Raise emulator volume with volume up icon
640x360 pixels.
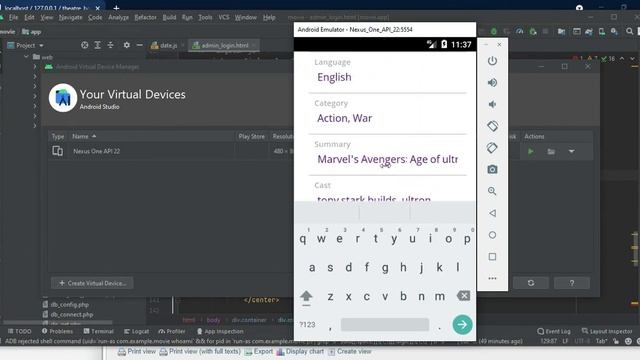pos(492,83)
